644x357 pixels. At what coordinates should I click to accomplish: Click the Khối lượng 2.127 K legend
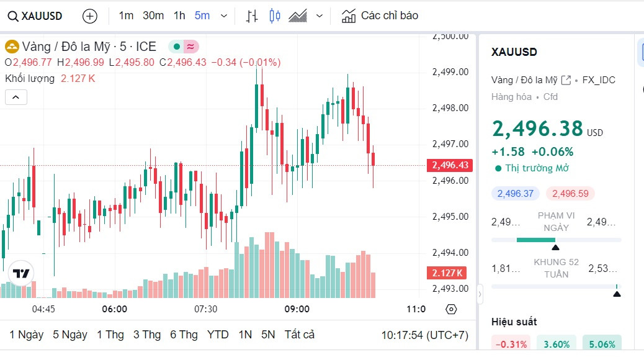coord(50,78)
